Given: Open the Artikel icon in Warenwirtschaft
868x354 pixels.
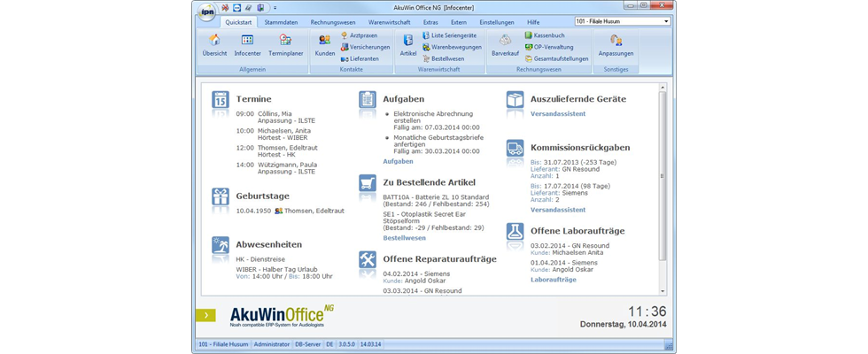Looking at the screenshot, I should tap(408, 45).
